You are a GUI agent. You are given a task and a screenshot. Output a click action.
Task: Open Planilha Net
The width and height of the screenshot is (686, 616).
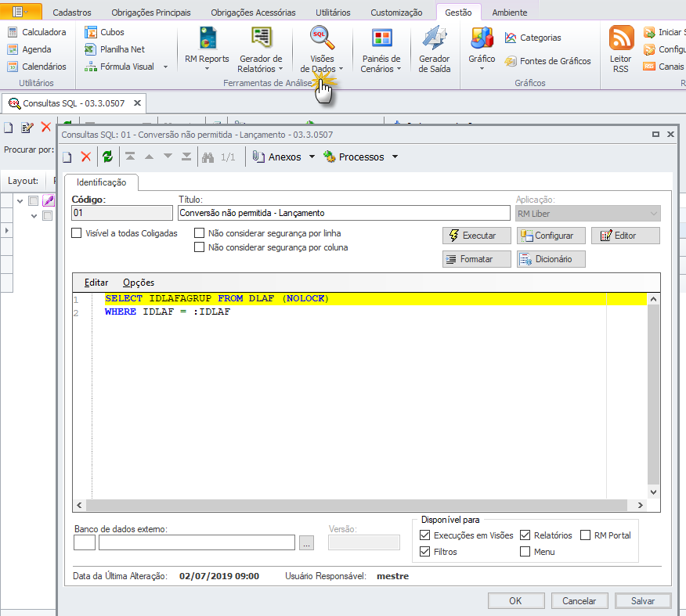[x=114, y=49]
